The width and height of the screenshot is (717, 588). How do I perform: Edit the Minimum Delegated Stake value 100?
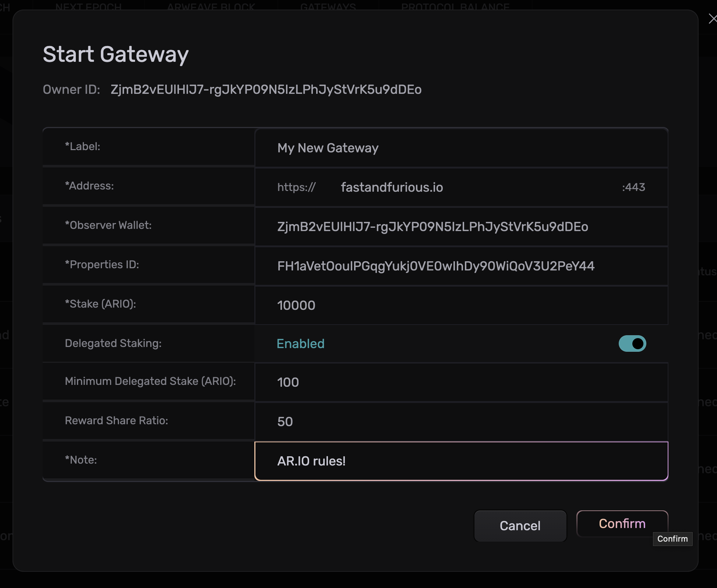(460, 382)
